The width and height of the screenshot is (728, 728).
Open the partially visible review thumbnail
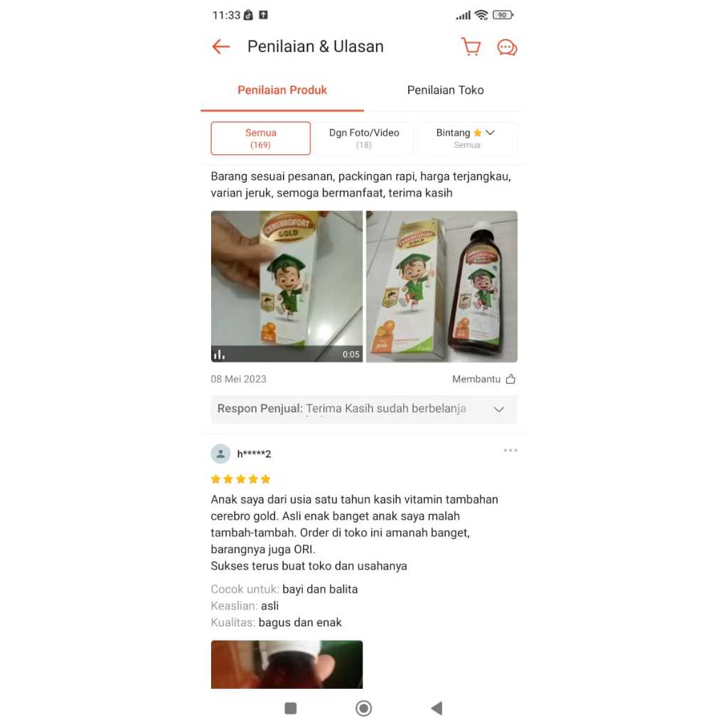pos(287,665)
